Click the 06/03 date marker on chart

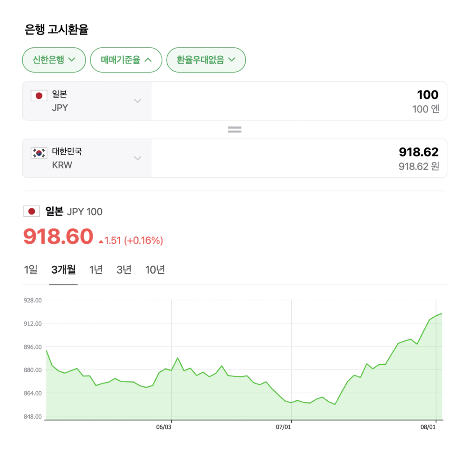click(x=164, y=427)
